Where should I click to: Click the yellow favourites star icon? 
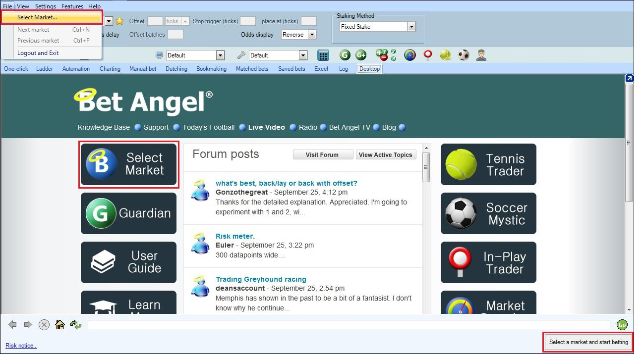tap(119, 21)
